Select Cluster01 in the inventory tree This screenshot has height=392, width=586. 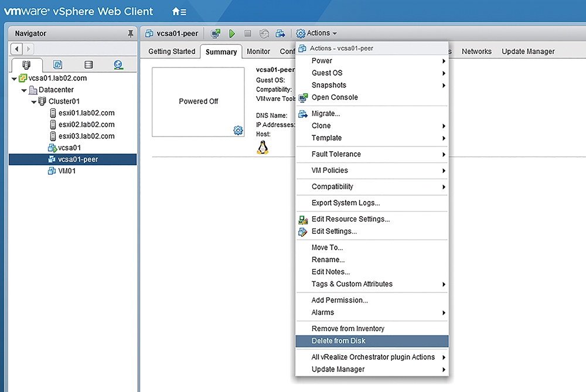pos(64,101)
